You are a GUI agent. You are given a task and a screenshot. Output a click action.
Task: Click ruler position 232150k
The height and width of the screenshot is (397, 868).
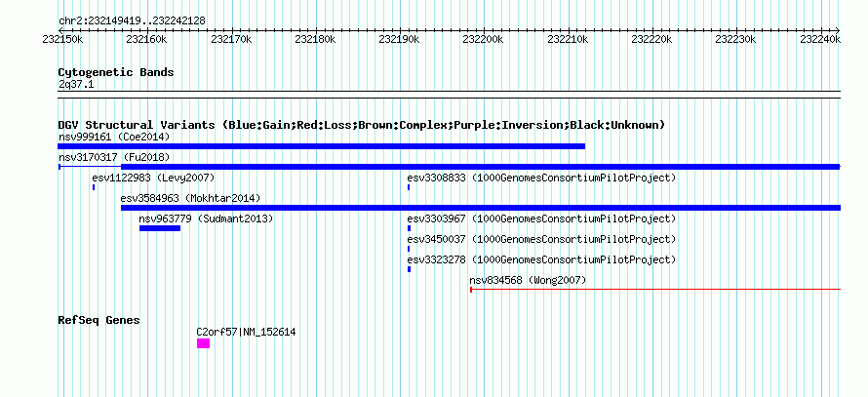coord(62,39)
